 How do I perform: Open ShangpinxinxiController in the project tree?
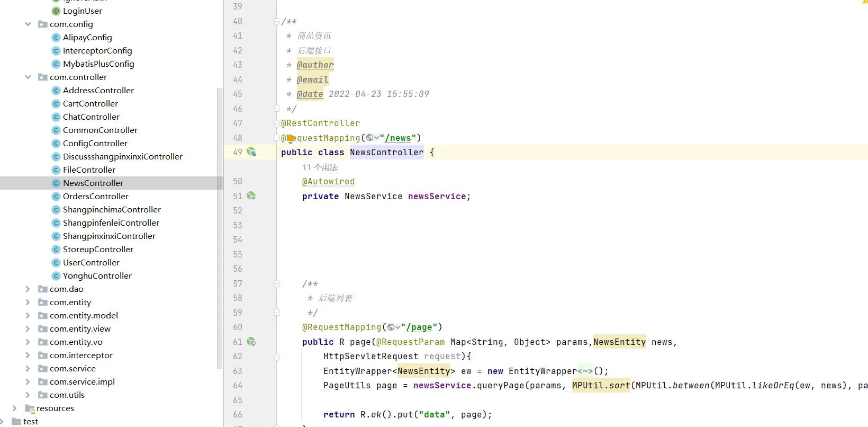[x=109, y=236]
